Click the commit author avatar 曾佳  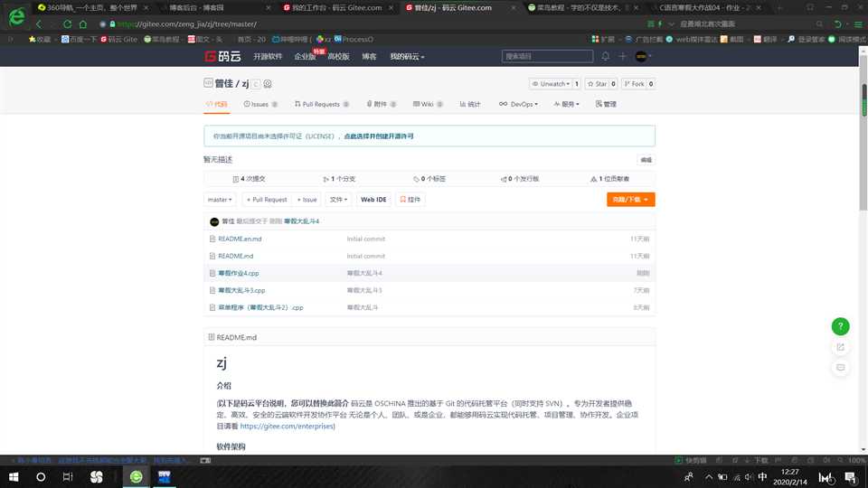pyautogui.click(x=214, y=222)
